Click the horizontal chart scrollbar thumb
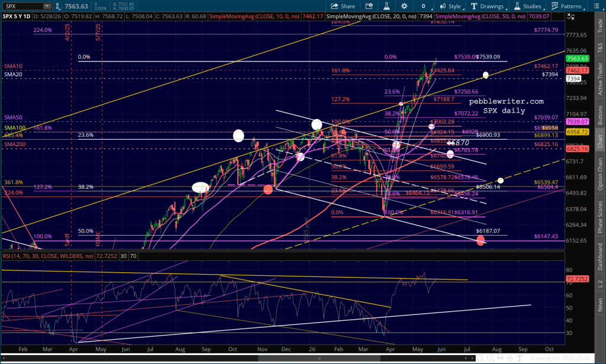 pyautogui.click(x=319, y=358)
